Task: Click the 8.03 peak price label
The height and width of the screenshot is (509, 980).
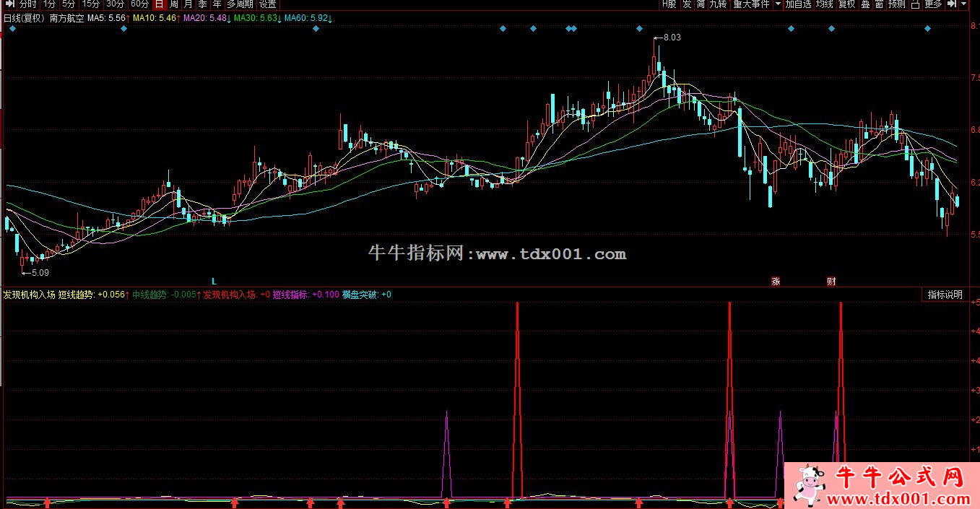Action: point(671,38)
